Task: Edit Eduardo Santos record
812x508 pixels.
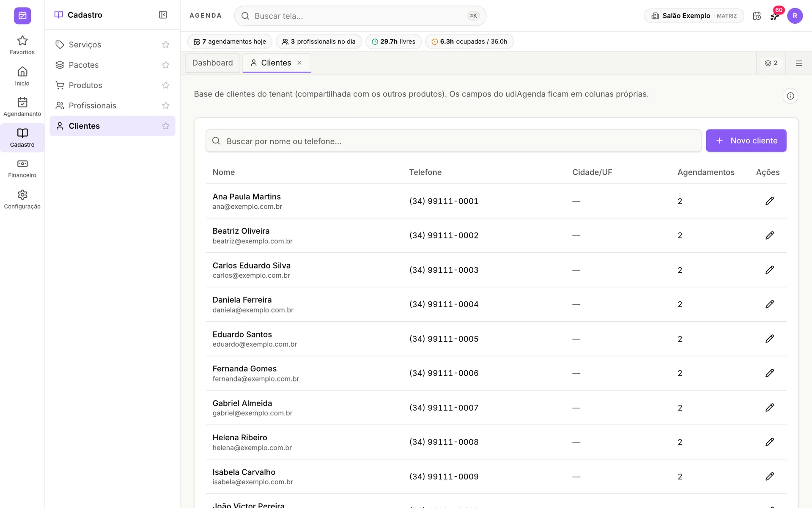Action: [x=769, y=339]
